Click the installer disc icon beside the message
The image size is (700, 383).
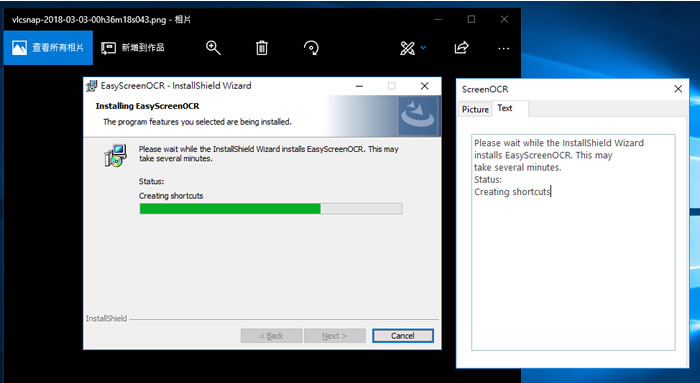pos(116,155)
